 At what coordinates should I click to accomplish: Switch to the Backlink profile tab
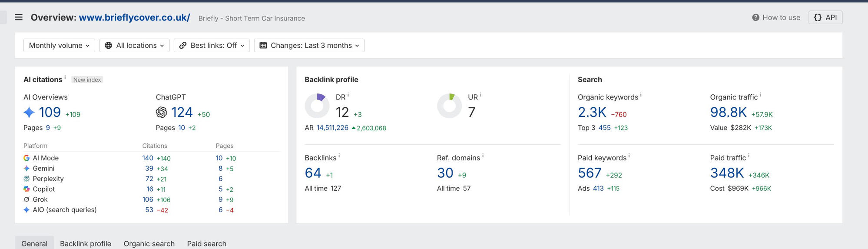pos(86,243)
